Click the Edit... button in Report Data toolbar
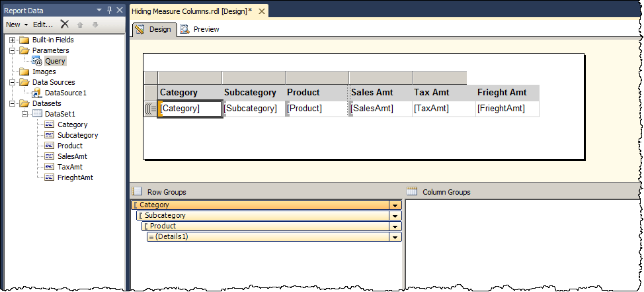 43,24
